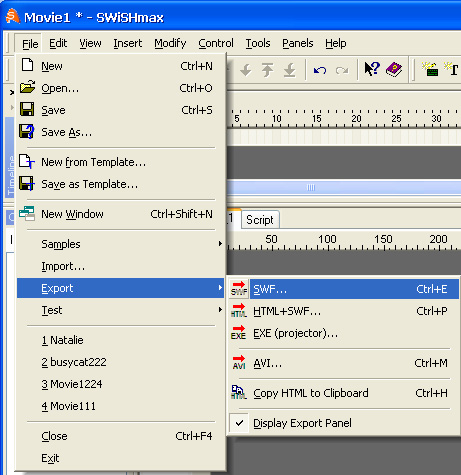Open recent file 2 busycat222

coord(120,362)
